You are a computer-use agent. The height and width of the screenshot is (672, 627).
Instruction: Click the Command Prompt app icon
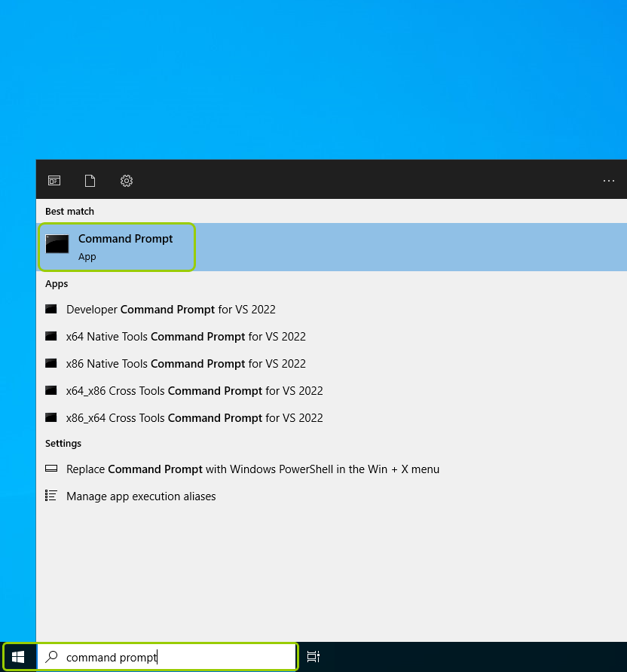coord(57,244)
